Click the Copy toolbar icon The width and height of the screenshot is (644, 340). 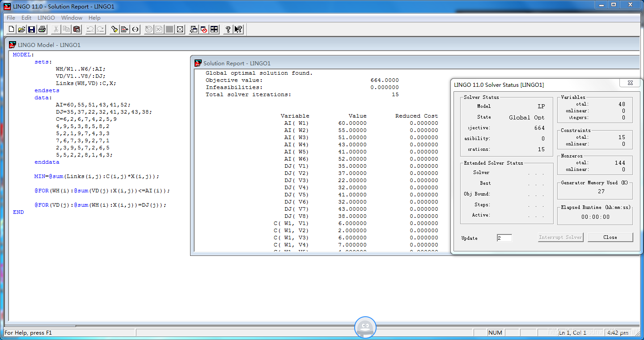66,29
